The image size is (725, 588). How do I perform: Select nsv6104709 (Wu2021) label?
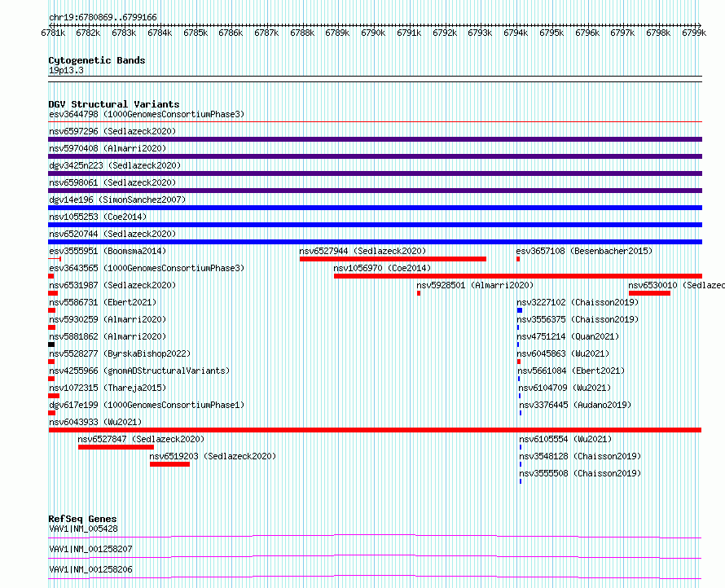point(565,388)
